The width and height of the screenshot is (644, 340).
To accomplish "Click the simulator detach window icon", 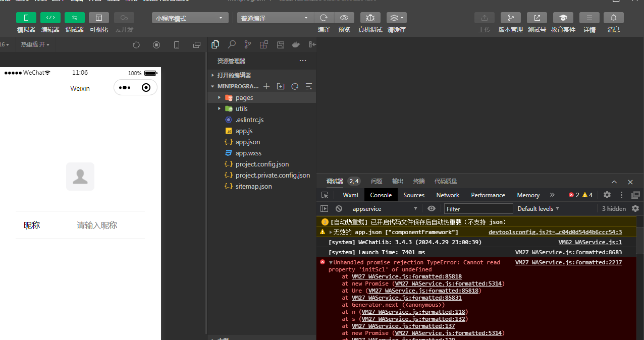I will [197, 45].
